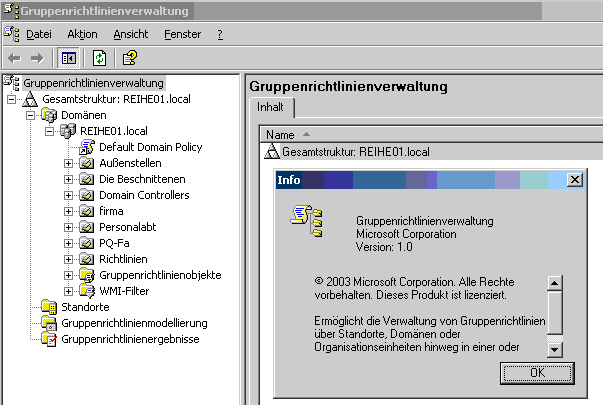Image resolution: width=603 pixels, height=405 pixels.
Task: Collapse the REIHE01.local domain node
Action: (49, 131)
